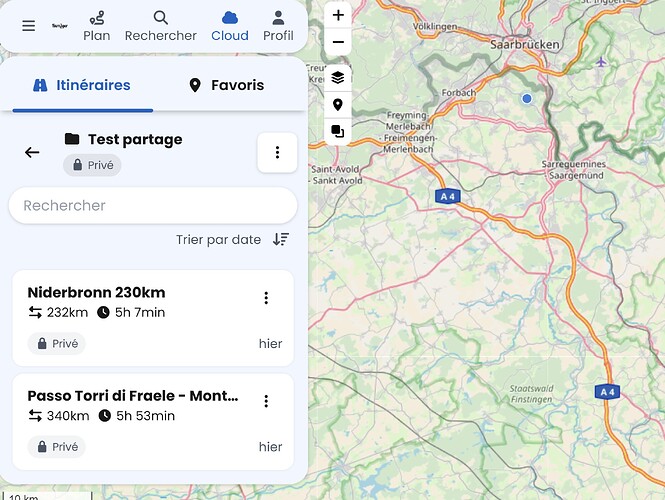The image size is (665, 500).
Task: Open the hamburger menu
Action: tap(28, 26)
